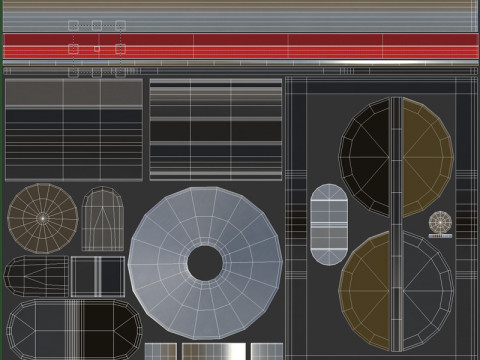Click the dark wireframe half-disc without gold fill
Image resolution: width=480 pixels, height=360 pixels.
coord(427,290)
